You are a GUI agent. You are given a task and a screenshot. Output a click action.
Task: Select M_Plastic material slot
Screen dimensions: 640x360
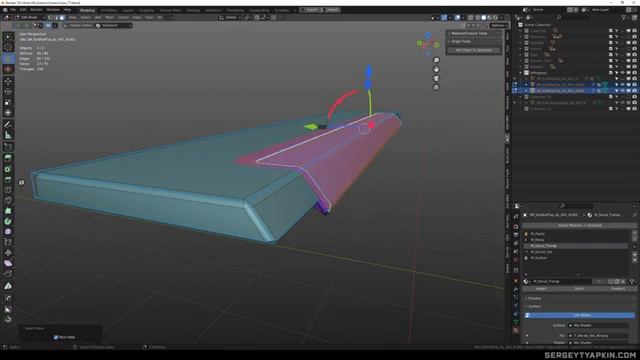click(576, 234)
